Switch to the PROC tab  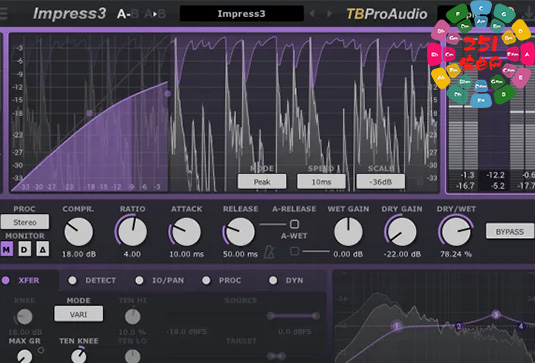pyautogui.click(x=221, y=280)
